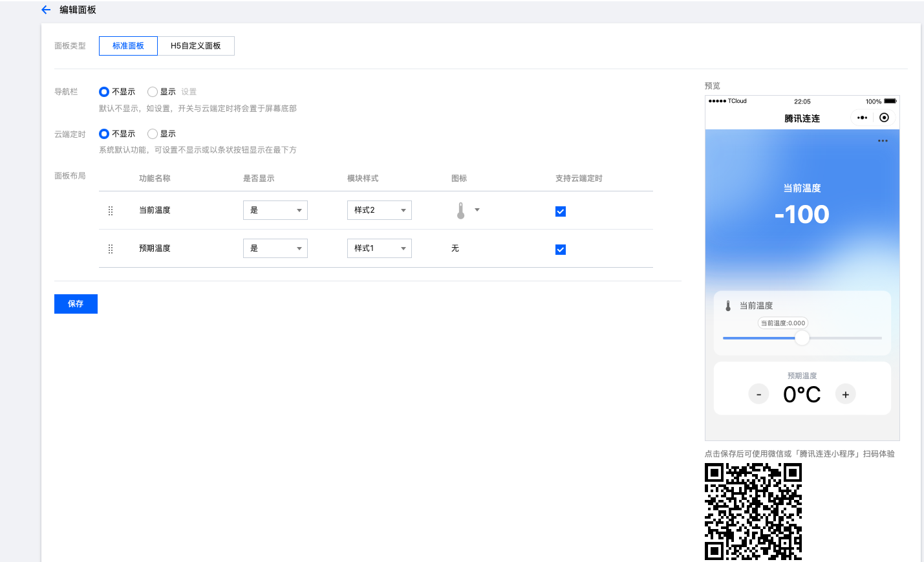Click drag handle for 预期温度 row
Screen dimensions: 924x562
pos(111,249)
